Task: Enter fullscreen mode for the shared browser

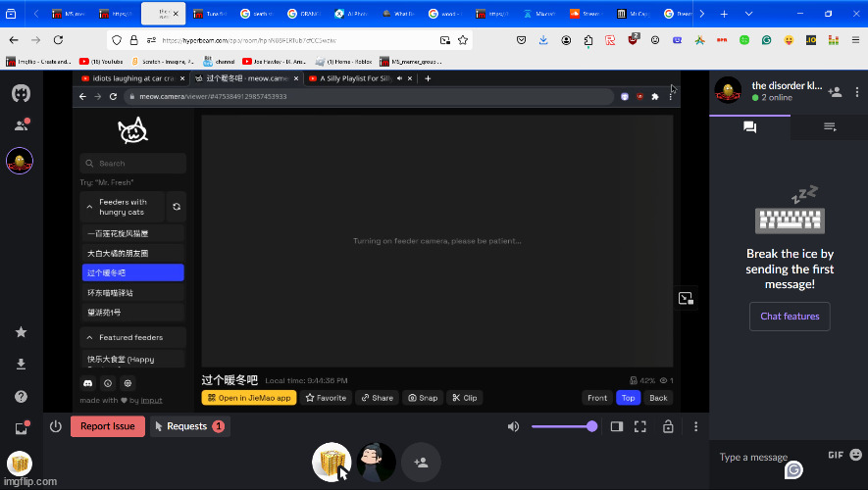Action: tap(640, 426)
